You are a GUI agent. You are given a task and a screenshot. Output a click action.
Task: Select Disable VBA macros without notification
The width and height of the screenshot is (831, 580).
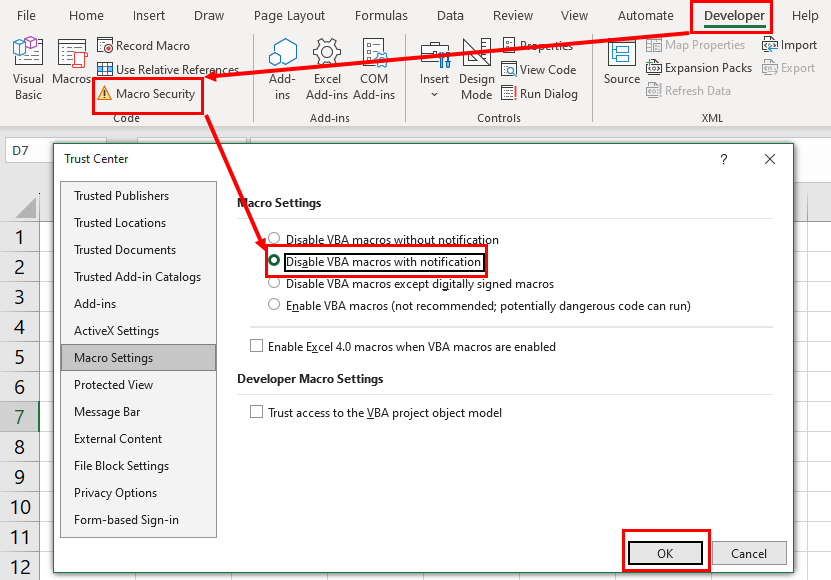pos(385,239)
